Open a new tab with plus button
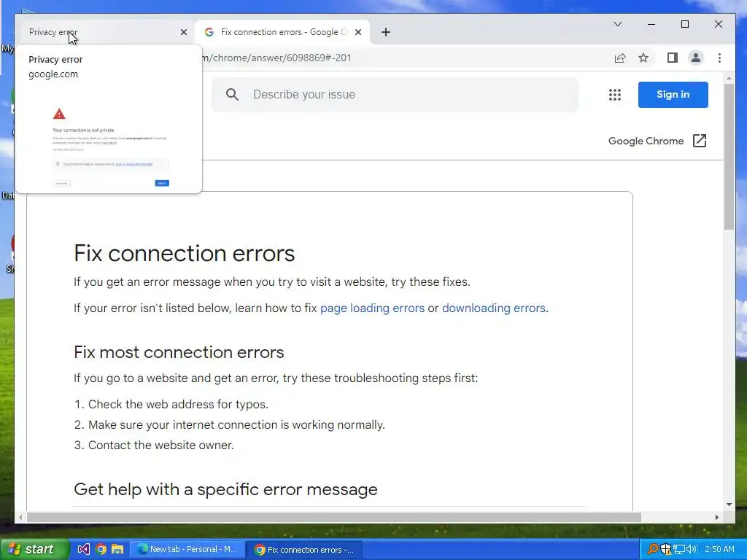 pos(386,32)
